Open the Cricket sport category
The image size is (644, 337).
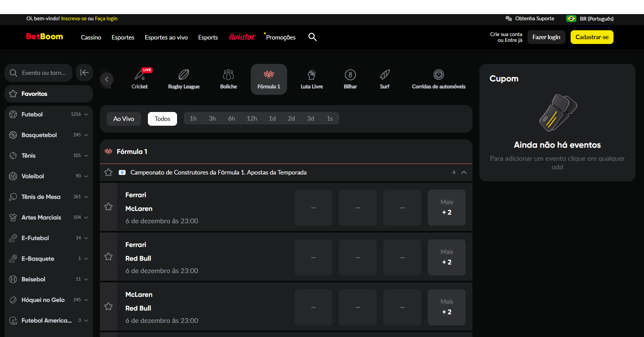(140, 79)
